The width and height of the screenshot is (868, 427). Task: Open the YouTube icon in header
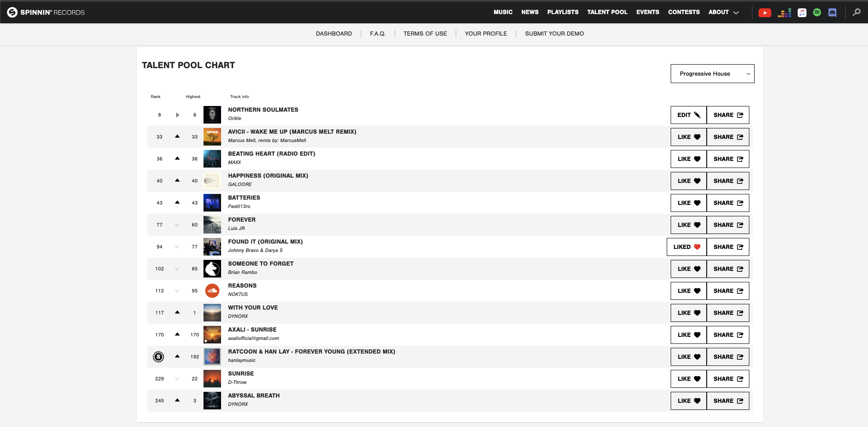click(x=765, y=13)
